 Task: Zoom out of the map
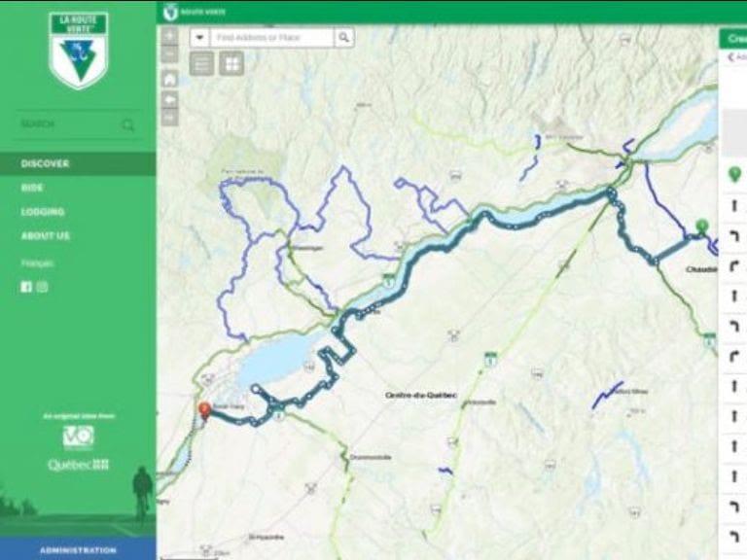click(x=170, y=54)
